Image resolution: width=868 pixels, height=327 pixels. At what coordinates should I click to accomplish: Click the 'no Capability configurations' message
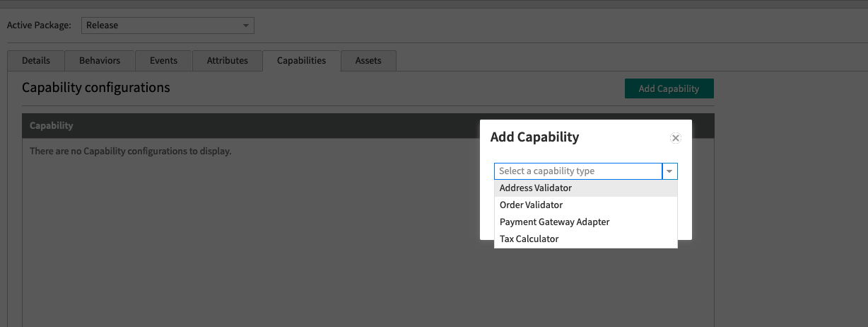point(131,151)
